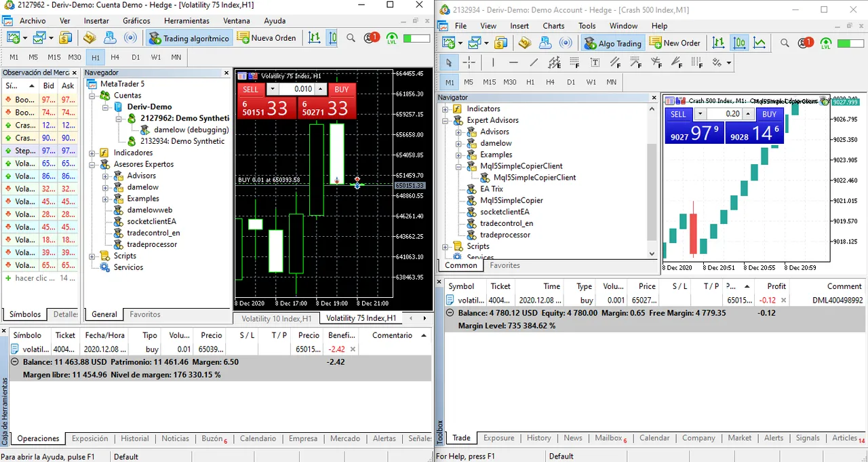868x462 pixels.
Task: Click VPS cloud icon in left window toolbar
Action: coord(111,38)
